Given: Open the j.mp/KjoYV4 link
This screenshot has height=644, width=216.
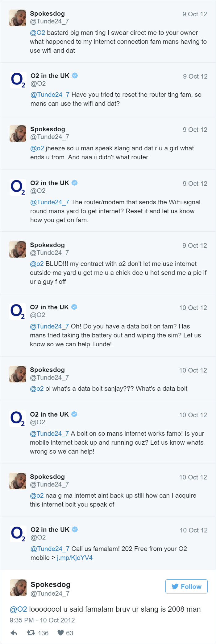Looking at the screenshot, I should pos(75,558).
